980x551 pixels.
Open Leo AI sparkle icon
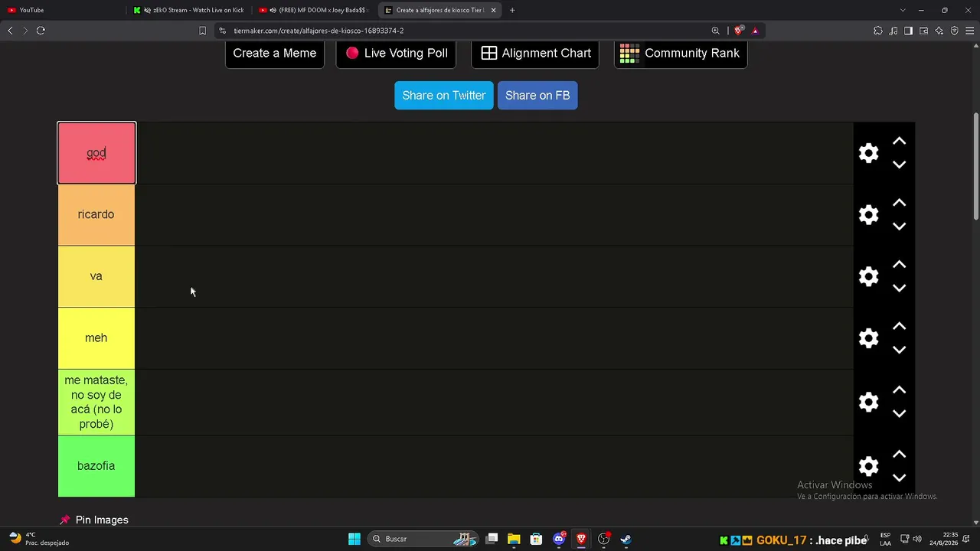point(939,31)
